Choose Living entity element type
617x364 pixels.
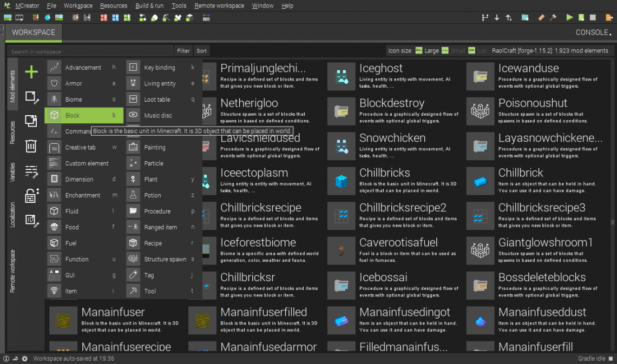[163, 83]
